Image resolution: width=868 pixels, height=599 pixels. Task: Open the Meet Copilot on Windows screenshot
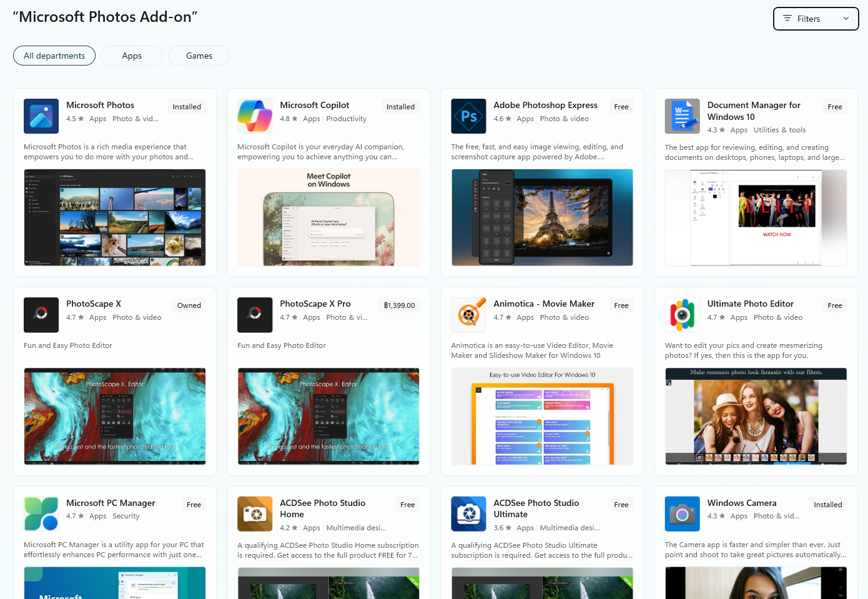(328, 217)
